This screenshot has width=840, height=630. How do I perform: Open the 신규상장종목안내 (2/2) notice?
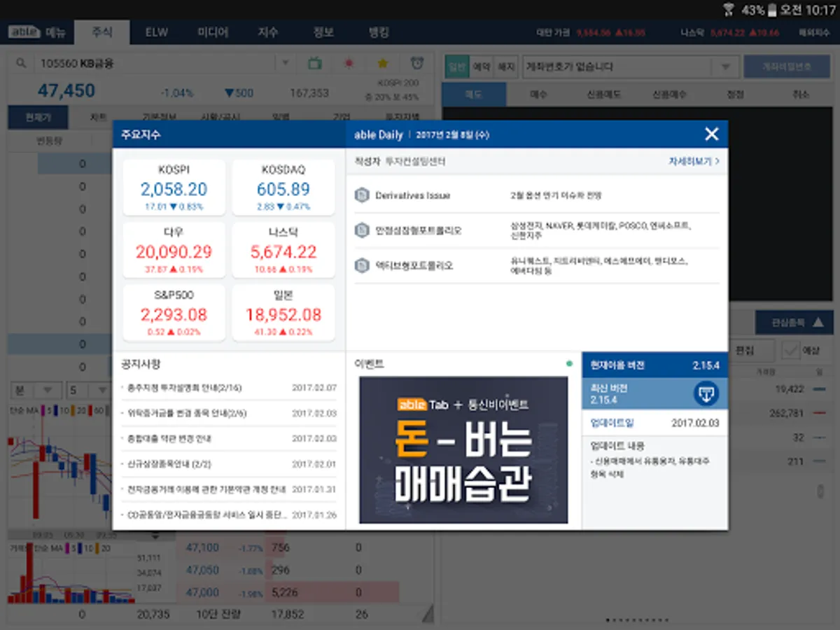coord(228,464)
